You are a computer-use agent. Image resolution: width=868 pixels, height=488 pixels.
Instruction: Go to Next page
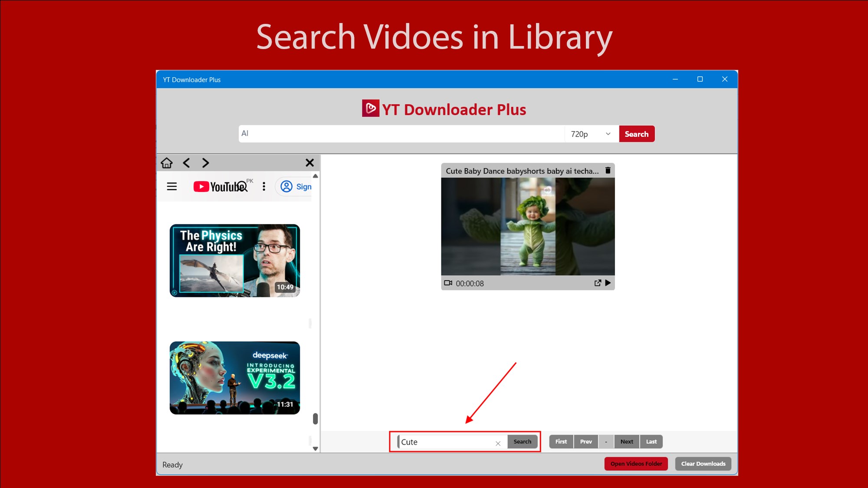(627, 442)
